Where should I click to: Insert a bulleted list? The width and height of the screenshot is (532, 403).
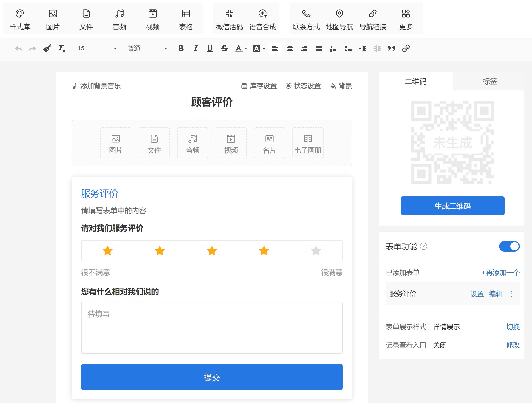click(348, 48)
